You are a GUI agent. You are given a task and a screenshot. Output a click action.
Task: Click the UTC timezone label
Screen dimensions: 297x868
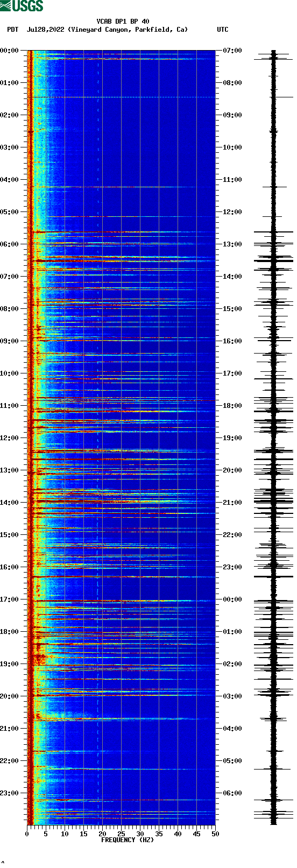[222, 30]
